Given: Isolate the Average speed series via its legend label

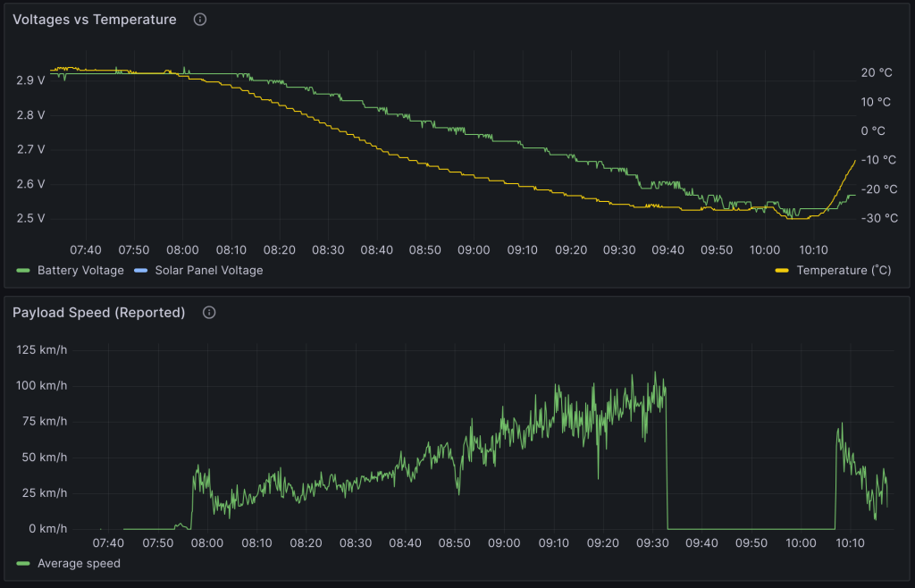Looking at the screenshot, I should (79, 563).
